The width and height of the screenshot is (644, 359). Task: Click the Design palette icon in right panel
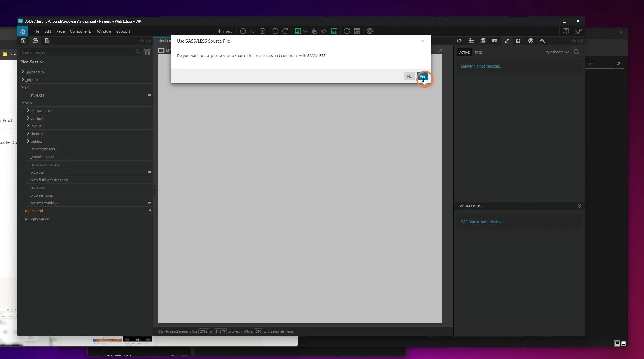459,41
